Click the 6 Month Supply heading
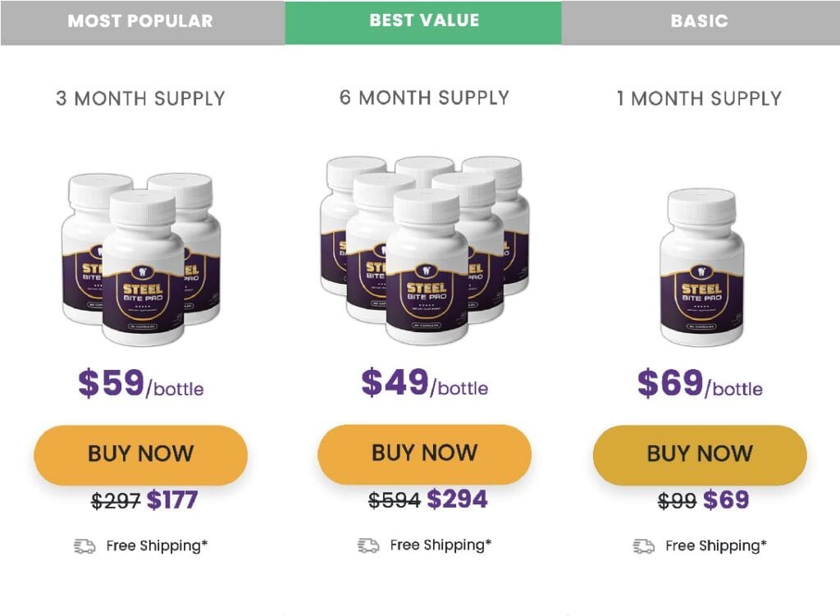Viewport: 840px width, 616px height. tap(424, 98)
